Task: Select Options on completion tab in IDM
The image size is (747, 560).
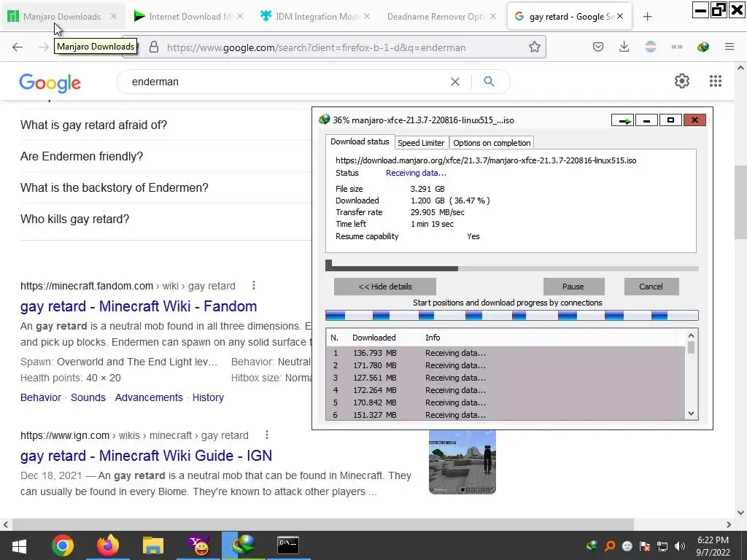Action: tap(492, 143)
